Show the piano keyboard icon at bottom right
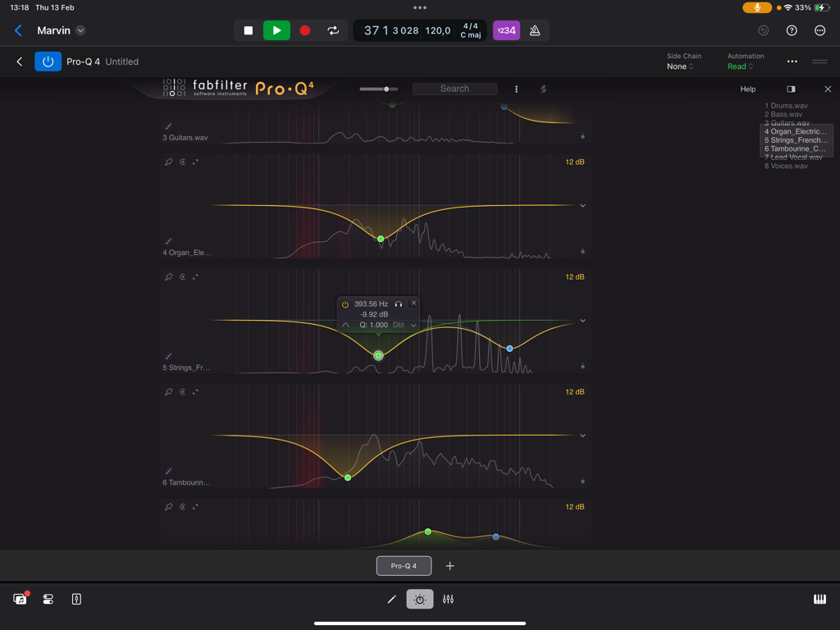The image size is (840, 630). 819,599
